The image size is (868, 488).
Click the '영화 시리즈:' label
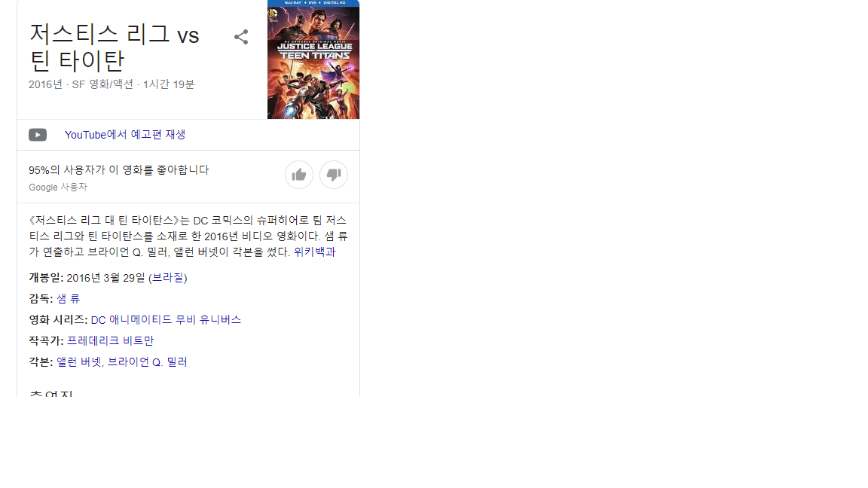pyautogui.click(x=58, y=320)
